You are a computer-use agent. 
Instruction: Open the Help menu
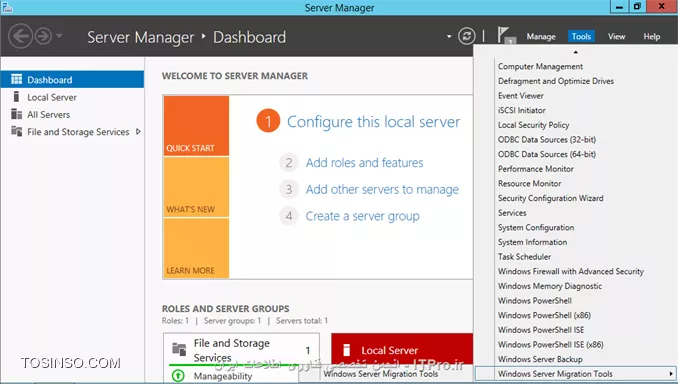tap(651, 37)
